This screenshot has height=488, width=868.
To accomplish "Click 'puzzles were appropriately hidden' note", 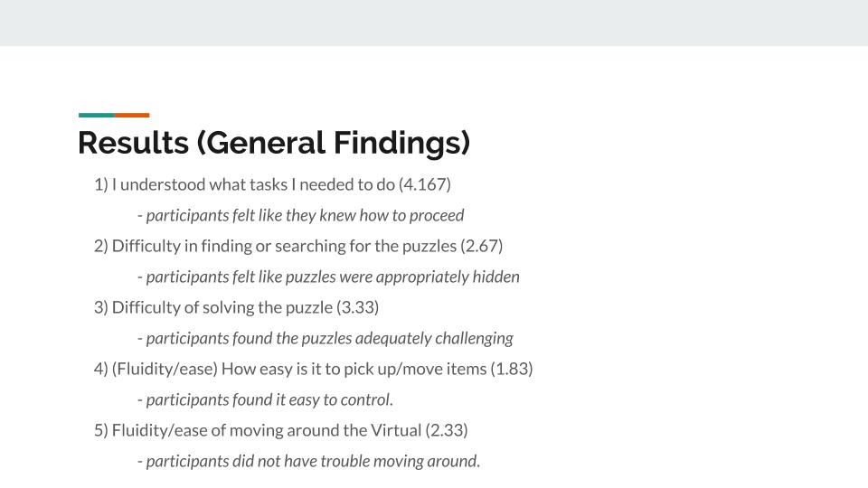I will coord(328,277).
